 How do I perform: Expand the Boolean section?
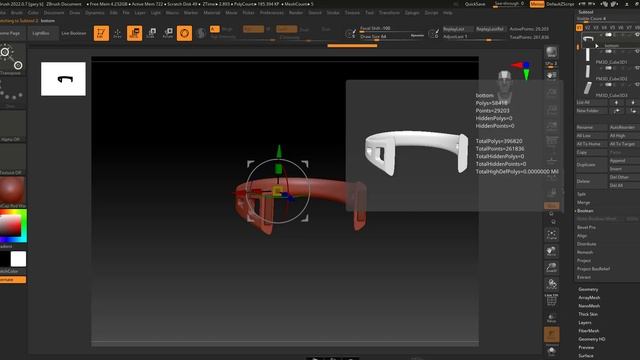585,211
